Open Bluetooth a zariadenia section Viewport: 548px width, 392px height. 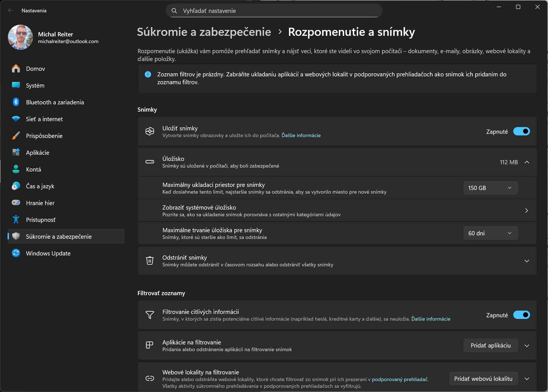(x=55, y=102)
